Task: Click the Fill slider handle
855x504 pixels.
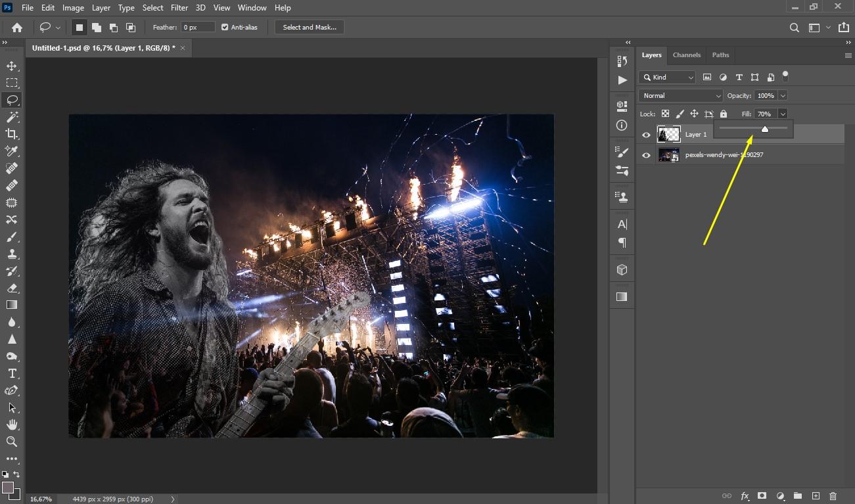Action: [765, 129]
